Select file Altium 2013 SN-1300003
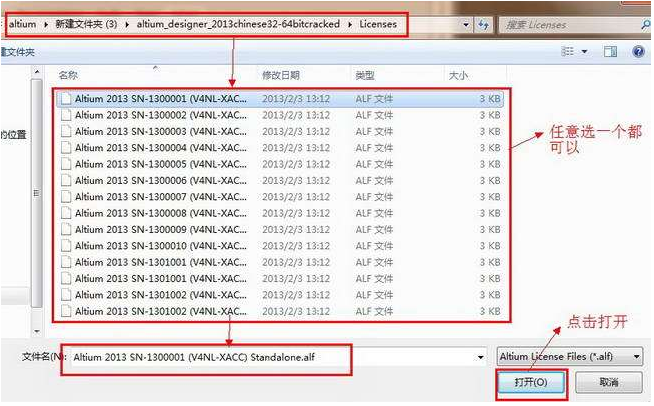Screen dimensions: 654x406 click(x=280, y=131)
